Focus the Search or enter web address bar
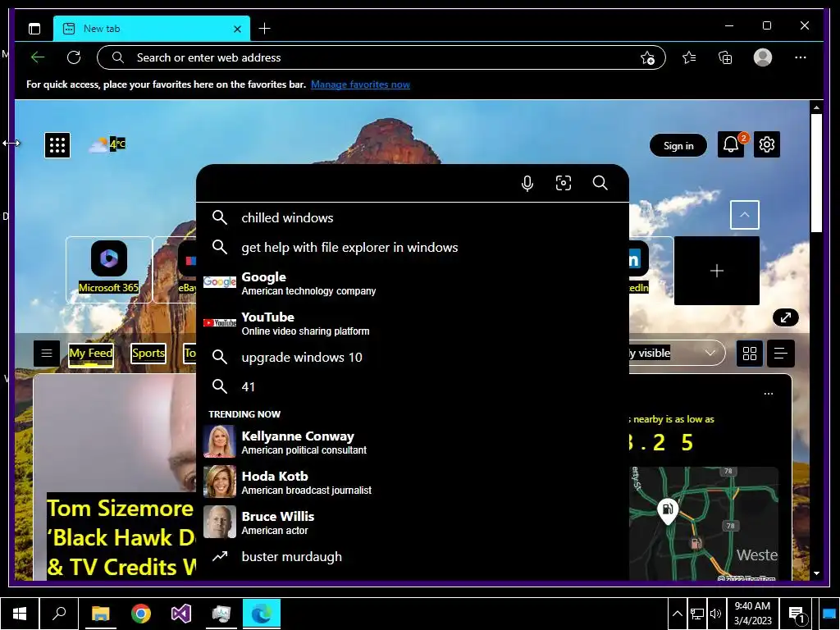Screen dimensions: 840x630 click(381, 57)
